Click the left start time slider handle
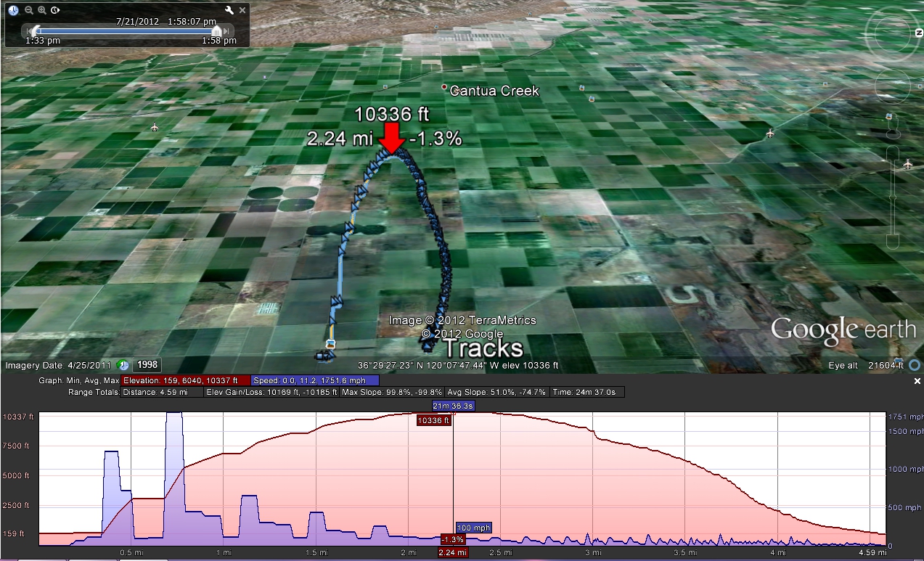This screenshot has width=924, height=561. (x=36, y=30)
